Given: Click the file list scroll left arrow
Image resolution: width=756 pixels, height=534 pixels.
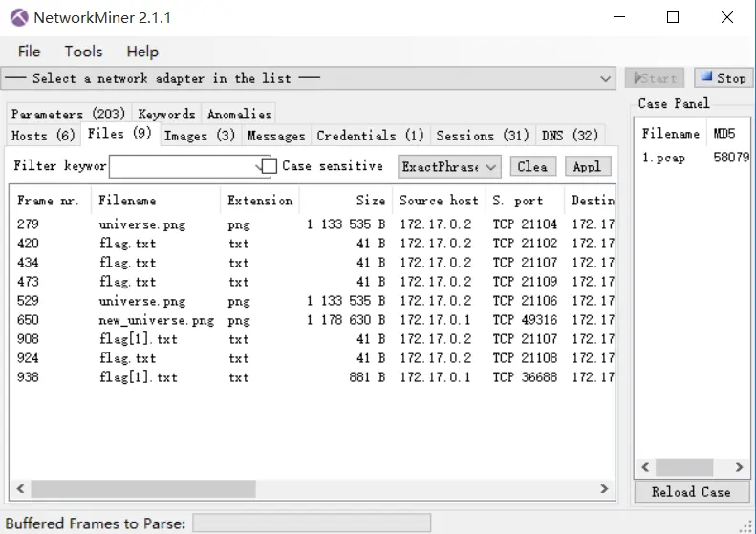Looking at the screenshot, I should (x=20, y=489).
